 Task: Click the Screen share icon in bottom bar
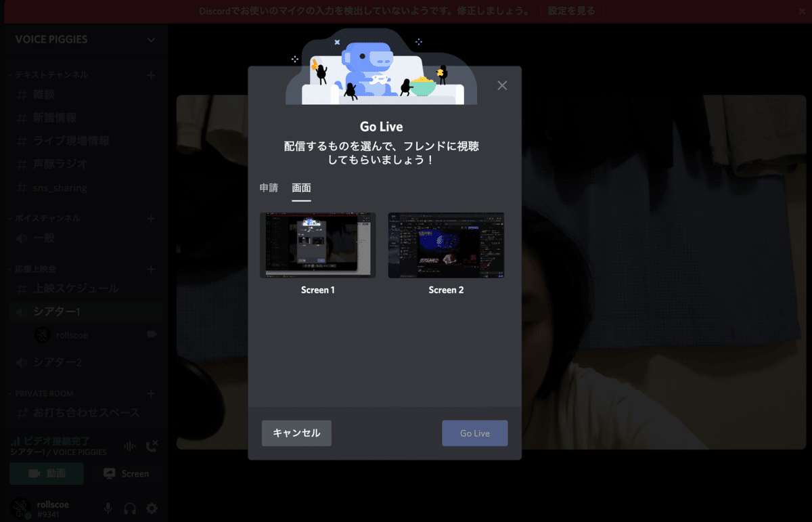click(126, 474)
